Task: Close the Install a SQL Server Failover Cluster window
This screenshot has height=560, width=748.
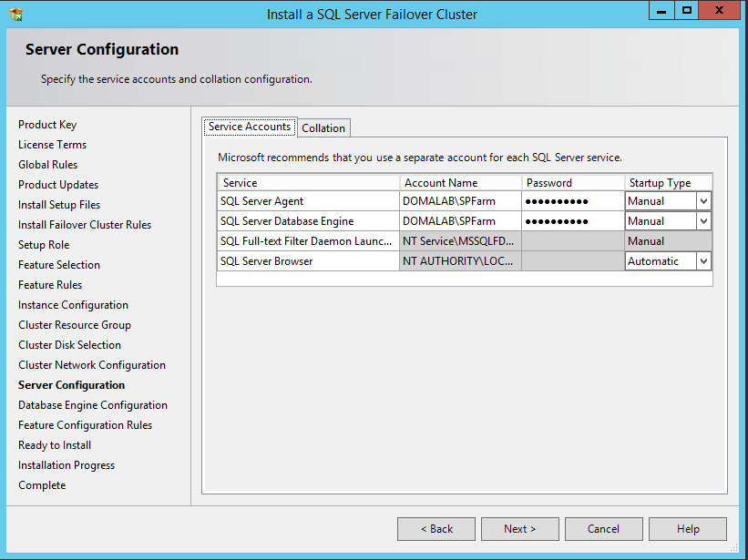Action: coord(720,11)
